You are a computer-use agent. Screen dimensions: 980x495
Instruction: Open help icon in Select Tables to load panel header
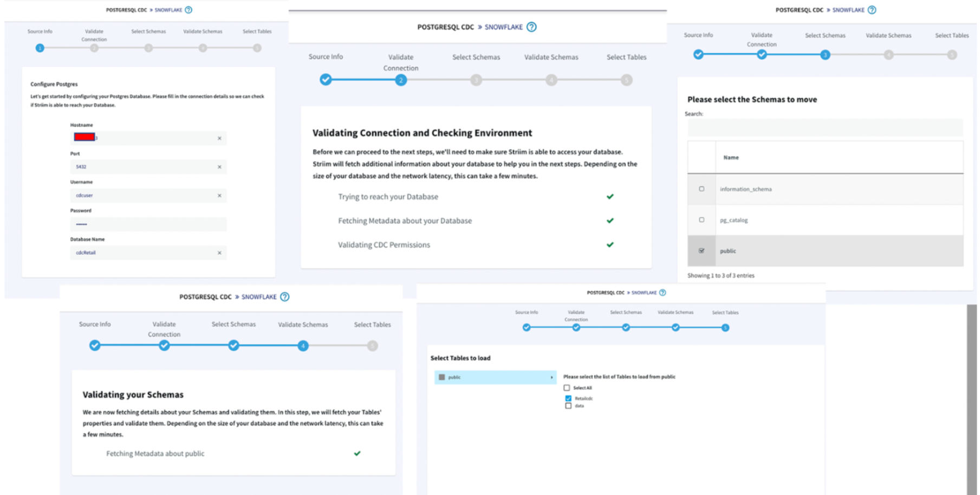tap(663, 292)
